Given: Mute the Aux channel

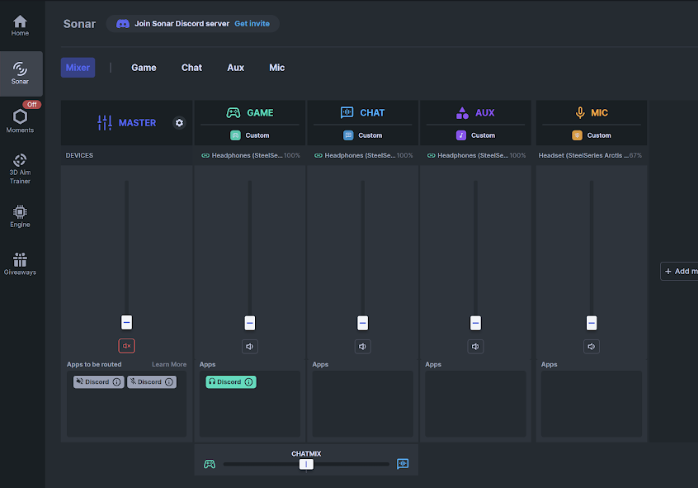Looking at the screenshot, I should click(475, 346).
